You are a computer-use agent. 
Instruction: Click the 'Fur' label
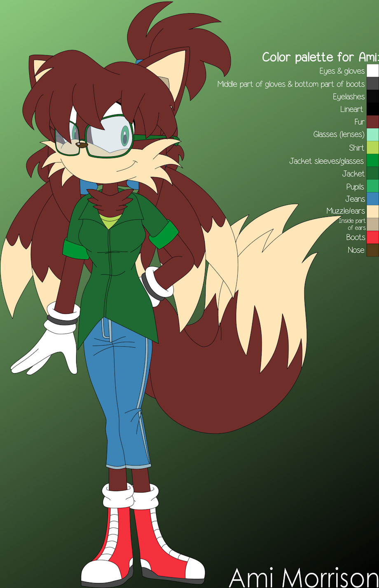tap(359, 122)
